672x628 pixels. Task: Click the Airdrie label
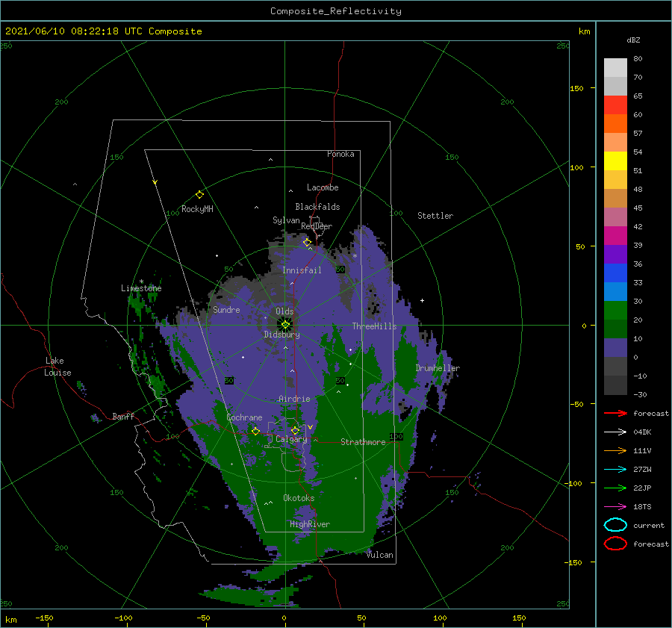[294, 399]
